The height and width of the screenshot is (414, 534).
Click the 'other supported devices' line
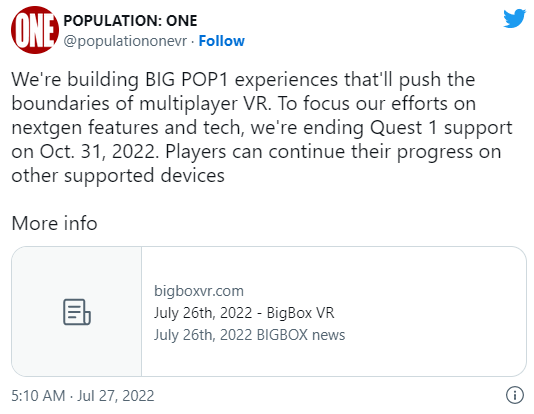coord(118,176)
